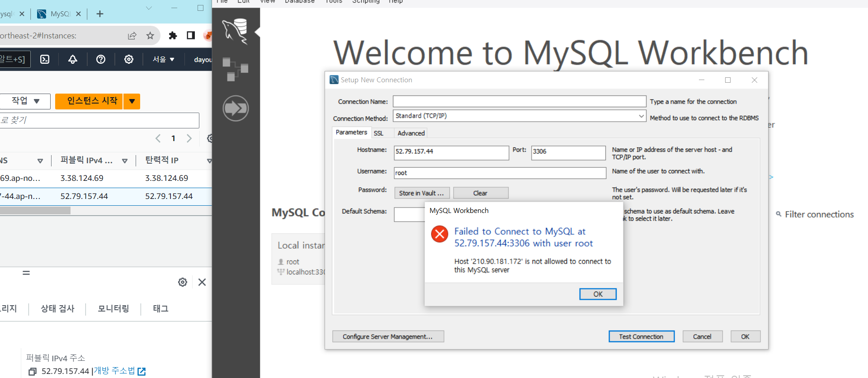This screenshot has height=378, width=868.
Task: Open the Migration wizard arrow icon in sidebar
Action: (x=236, y=108)
